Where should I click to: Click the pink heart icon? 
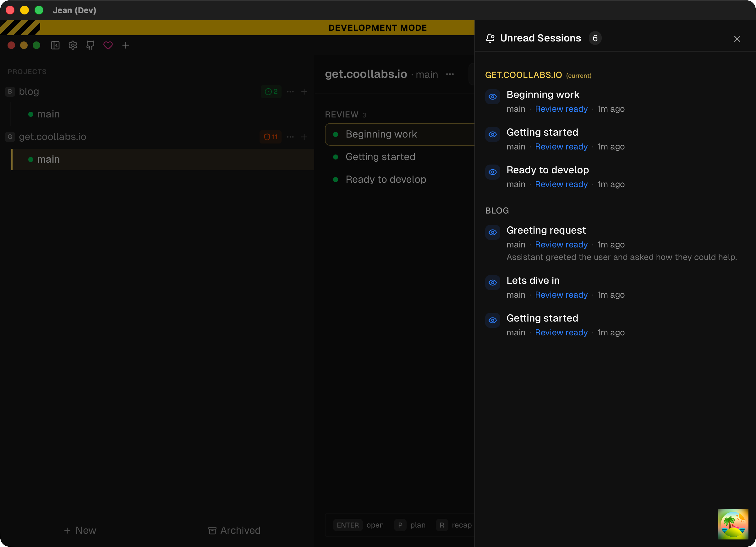108,45
